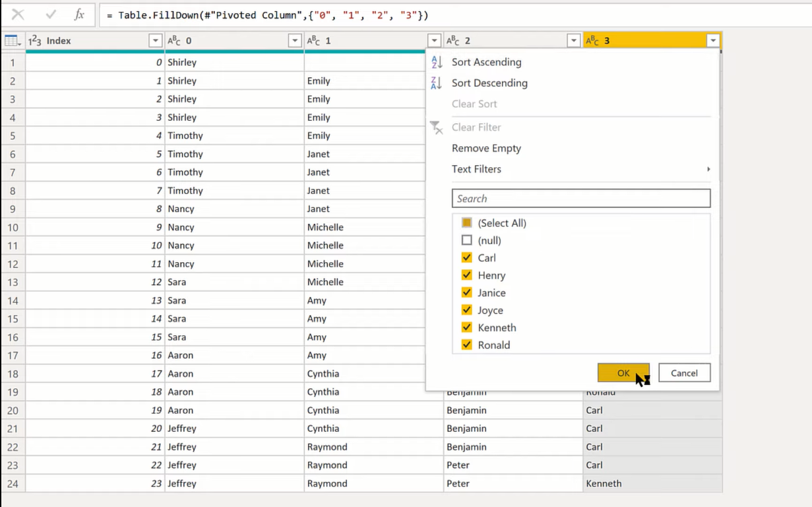The width and height of the screenshot is (812, 507).
Task: Click the Sort Descending Z-A icon
Action: coord(437,83)
